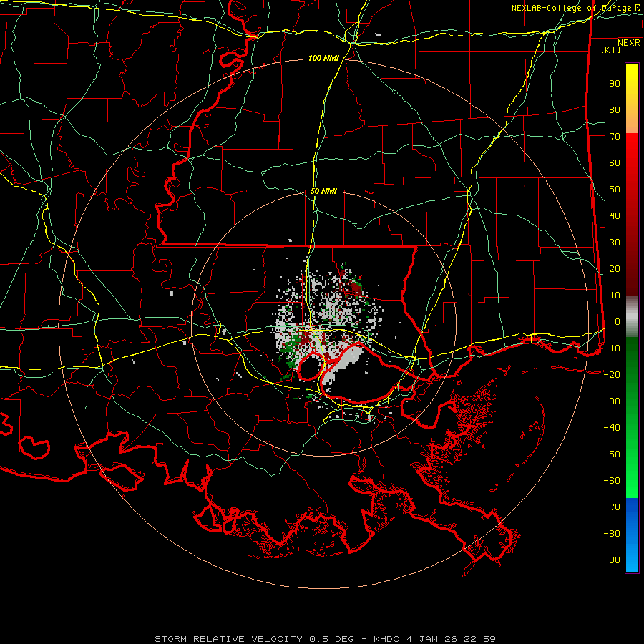Screen dimensions: 644x644
Task: Click the 70 value on velocity scale
Action: [615, 137]
